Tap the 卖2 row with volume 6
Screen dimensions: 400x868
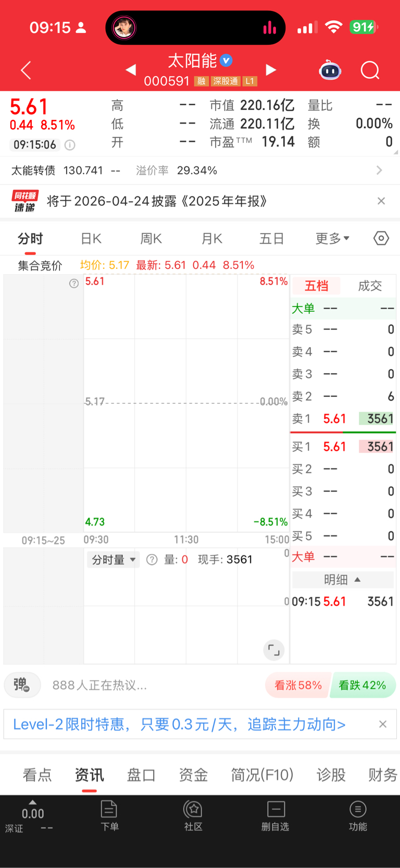coord(343,396)
